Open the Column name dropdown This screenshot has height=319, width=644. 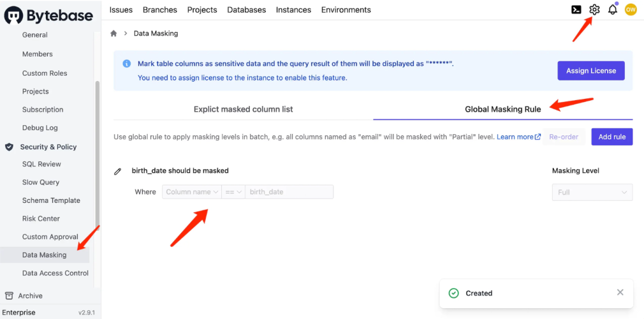191,192
